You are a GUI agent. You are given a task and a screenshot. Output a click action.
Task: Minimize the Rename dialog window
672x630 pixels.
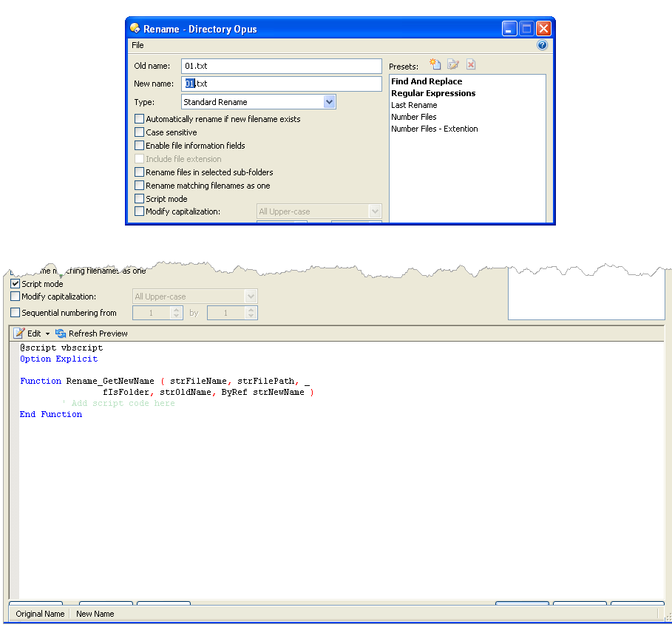click(509, 29)
